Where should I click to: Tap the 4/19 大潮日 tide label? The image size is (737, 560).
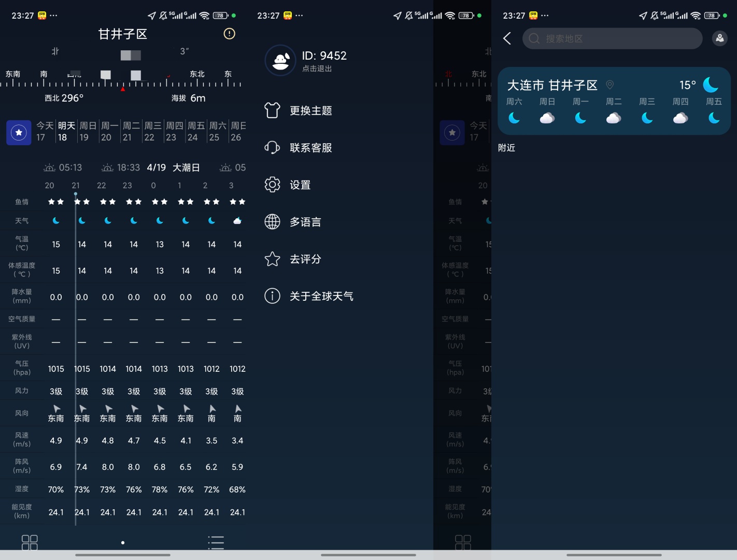click(173, 167)
